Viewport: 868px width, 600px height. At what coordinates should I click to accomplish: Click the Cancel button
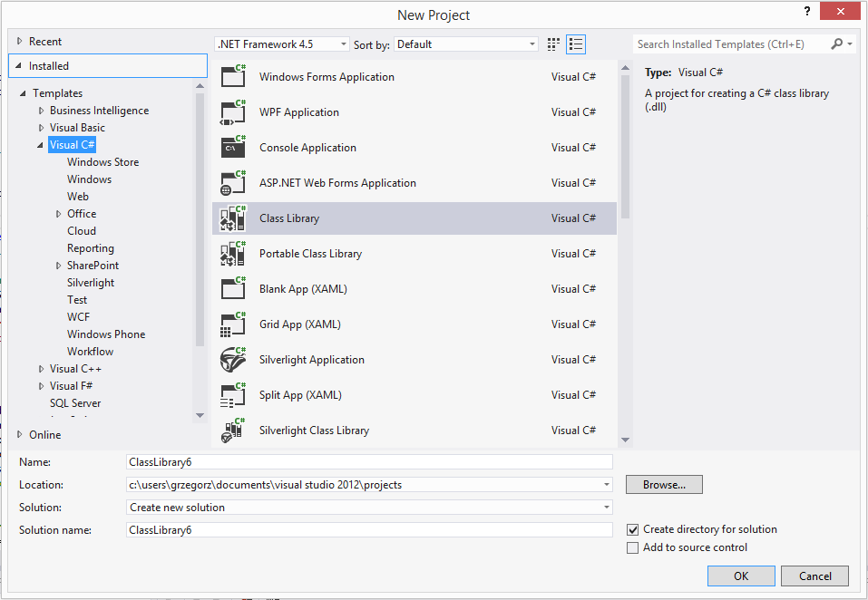tap(814, 576)
